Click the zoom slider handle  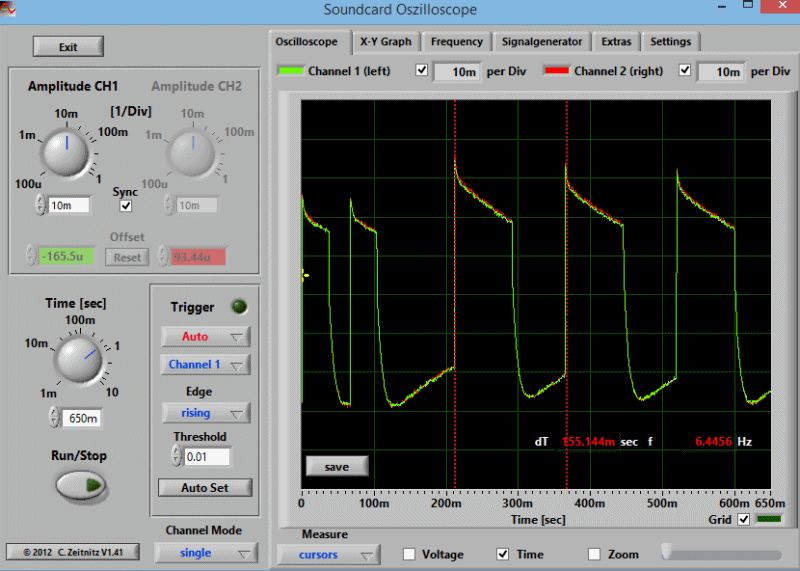point(667,553)
